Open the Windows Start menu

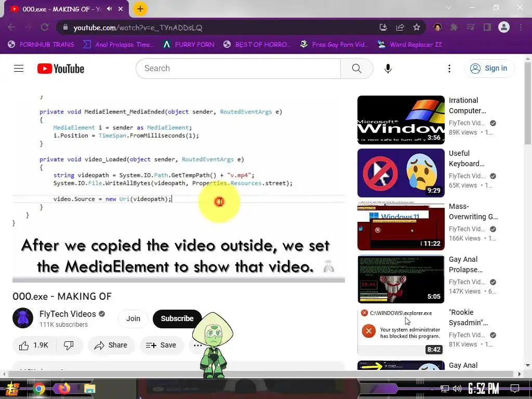pos(12,389)
